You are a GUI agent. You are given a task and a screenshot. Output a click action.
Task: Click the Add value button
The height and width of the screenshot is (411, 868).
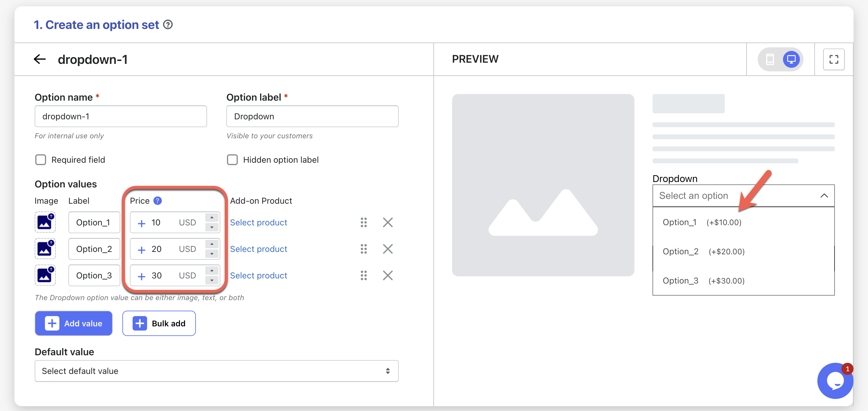click(x=74, y=323)
